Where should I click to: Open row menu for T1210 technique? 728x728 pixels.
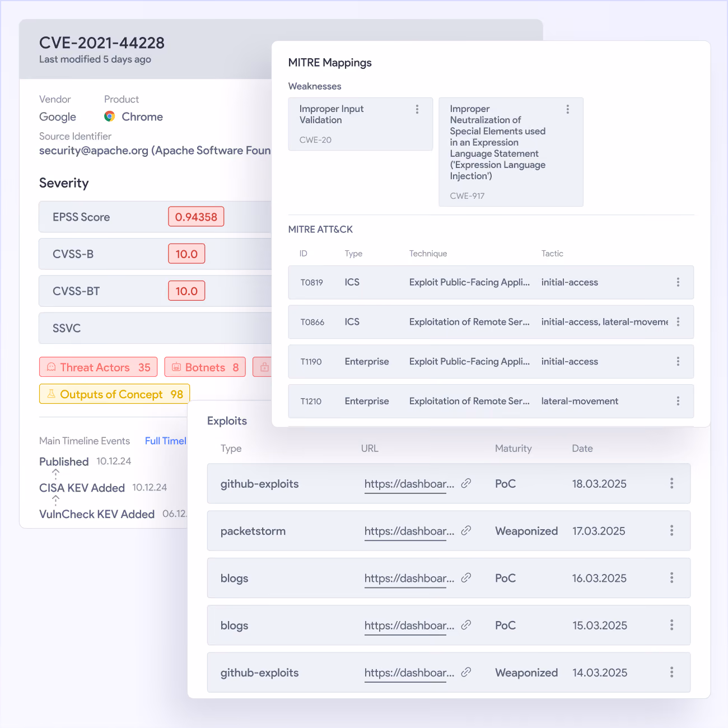[x=678, y=401]
